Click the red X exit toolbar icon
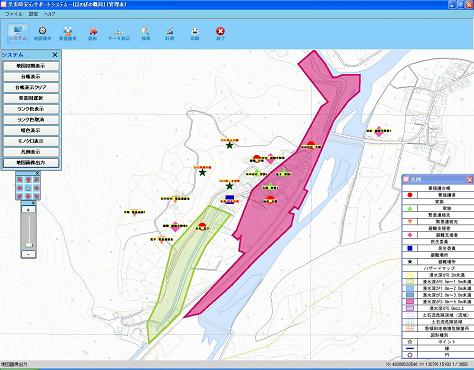This screenshot has width=474, height=370. (x=220, y=33)
